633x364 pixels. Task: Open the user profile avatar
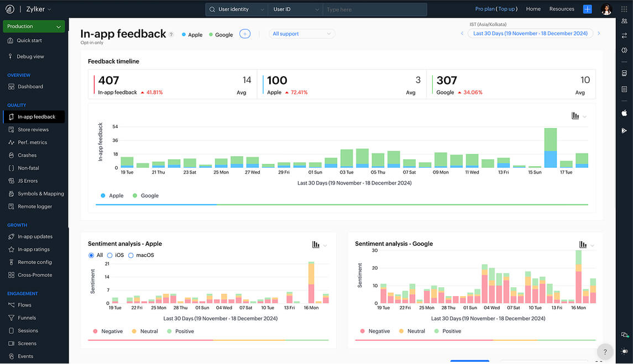(606, 9)
